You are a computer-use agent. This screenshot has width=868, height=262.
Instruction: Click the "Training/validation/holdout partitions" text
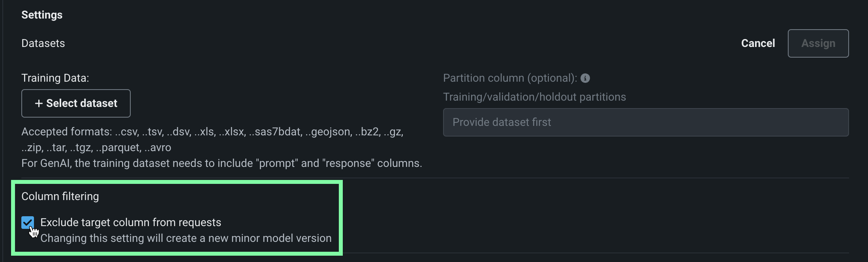534,97
